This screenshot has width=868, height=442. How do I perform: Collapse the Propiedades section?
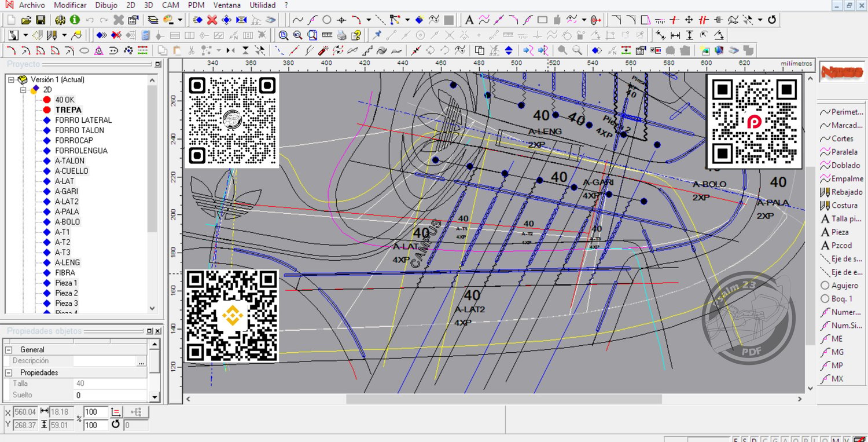click(x=9, y=372)
